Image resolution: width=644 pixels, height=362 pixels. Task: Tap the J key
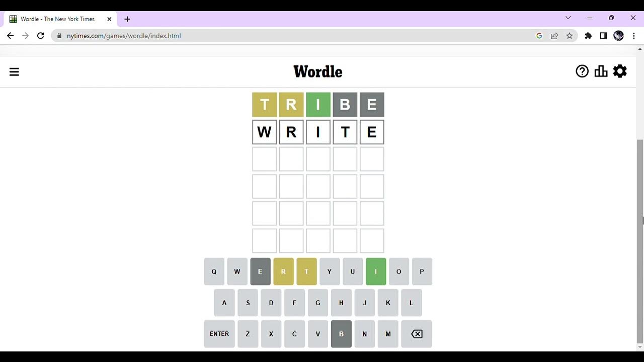pyautogui.click(x=365, y=303)
